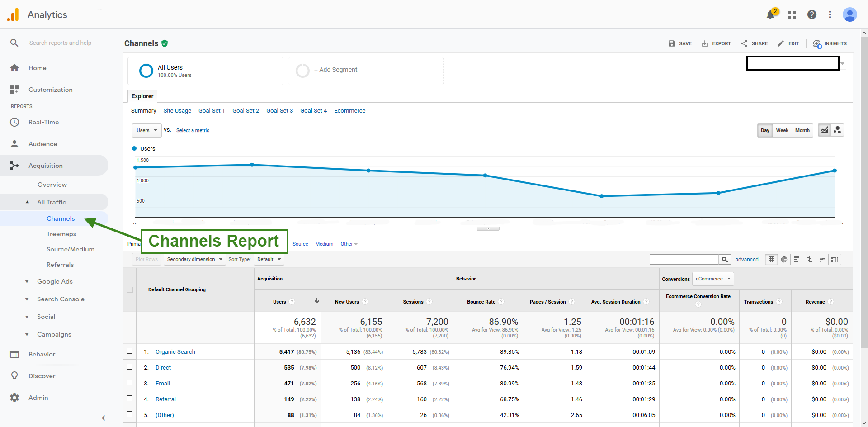Select the Month time granularity tab
This screenshot has height=427, width=868.
(x=802, y=130)
